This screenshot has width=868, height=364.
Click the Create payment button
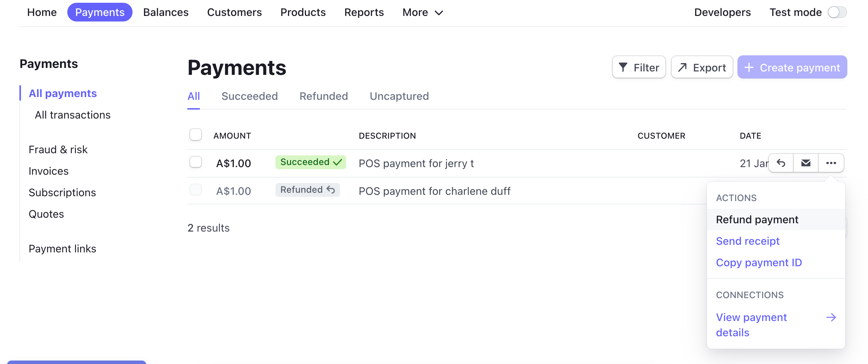point(792,67)
